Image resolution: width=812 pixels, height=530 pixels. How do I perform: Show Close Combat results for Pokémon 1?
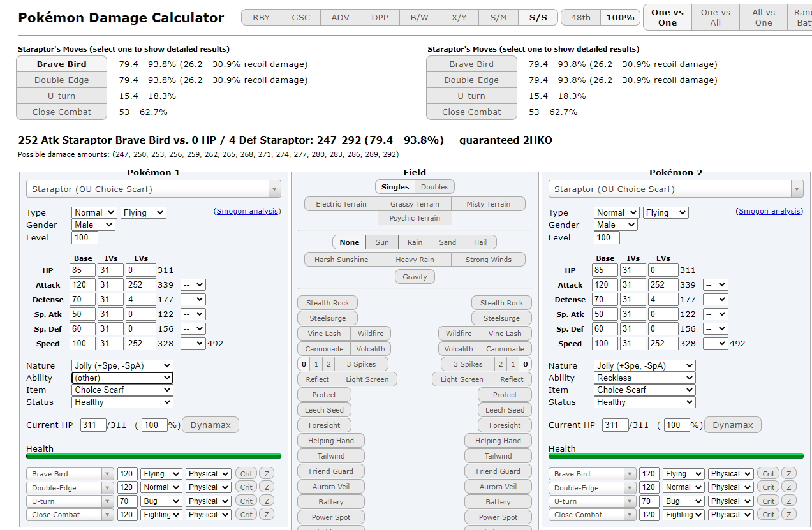pyautogui.click(x=62, y=112)
